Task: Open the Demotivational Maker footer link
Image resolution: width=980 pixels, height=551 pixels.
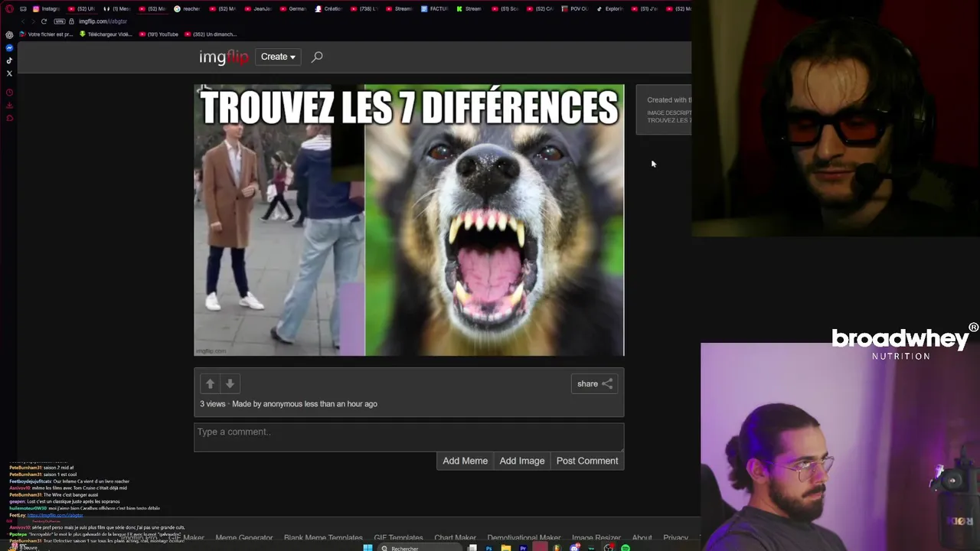Action: pos(524,538)
